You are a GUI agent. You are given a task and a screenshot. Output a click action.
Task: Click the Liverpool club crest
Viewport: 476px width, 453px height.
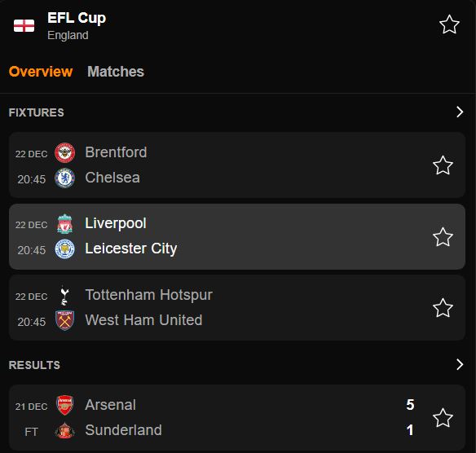coord(64,223)
